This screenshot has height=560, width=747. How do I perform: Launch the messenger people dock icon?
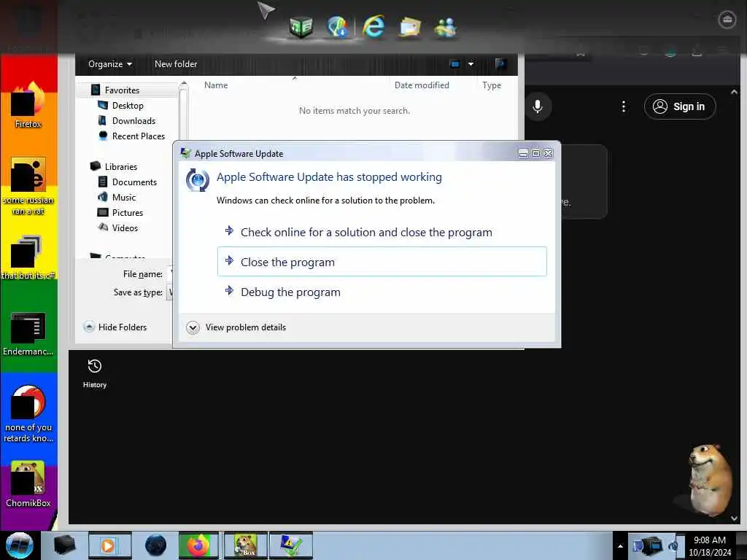(x=446, y=27)
